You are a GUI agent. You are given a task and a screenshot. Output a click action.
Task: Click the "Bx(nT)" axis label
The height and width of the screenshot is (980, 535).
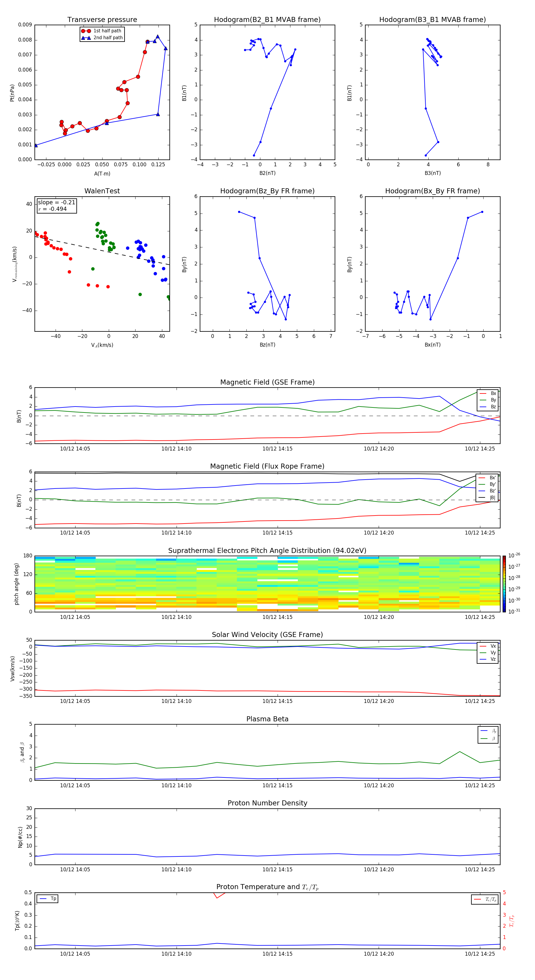[x=432, y=345]
